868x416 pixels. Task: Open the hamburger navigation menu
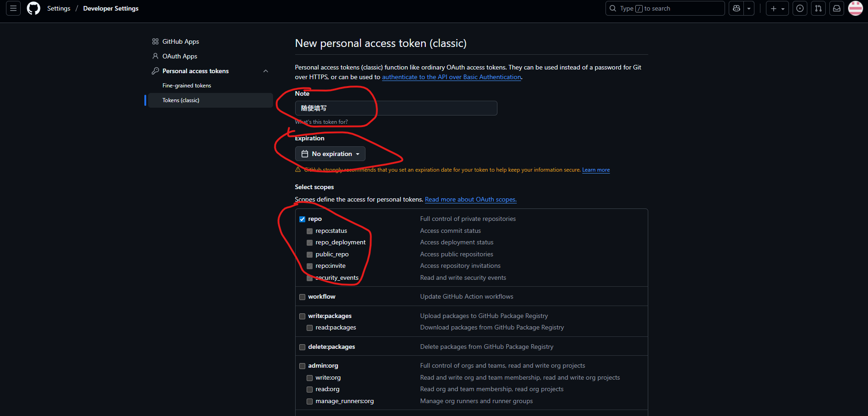pyautogui.click(x=13, y=8)
